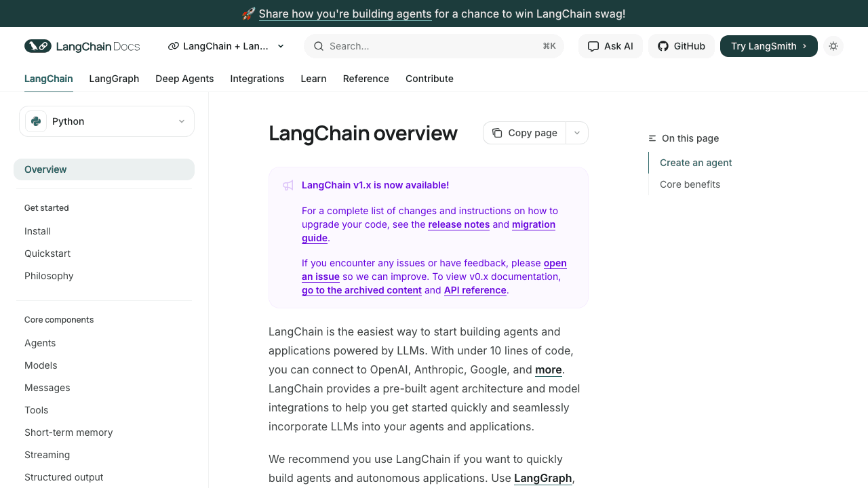Open the Copy page options chevron
Viewport: 868px width, 488px height.
(x=577, y=133)
